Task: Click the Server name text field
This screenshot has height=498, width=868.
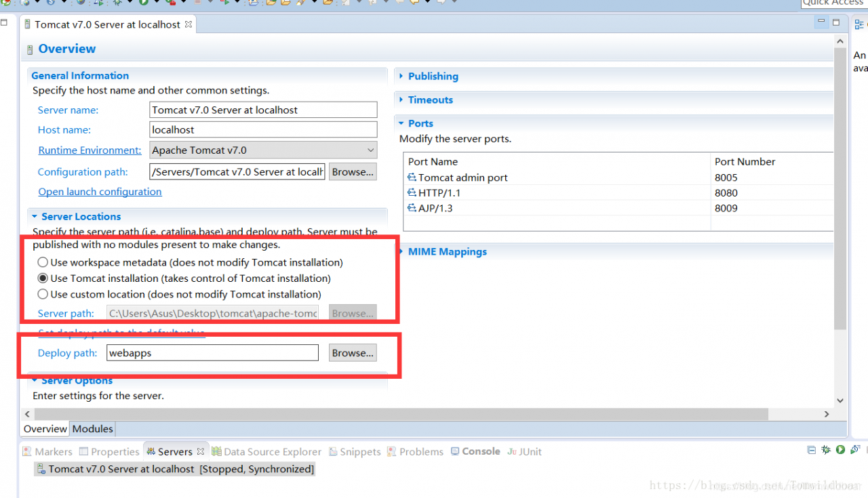Action: 263,110
